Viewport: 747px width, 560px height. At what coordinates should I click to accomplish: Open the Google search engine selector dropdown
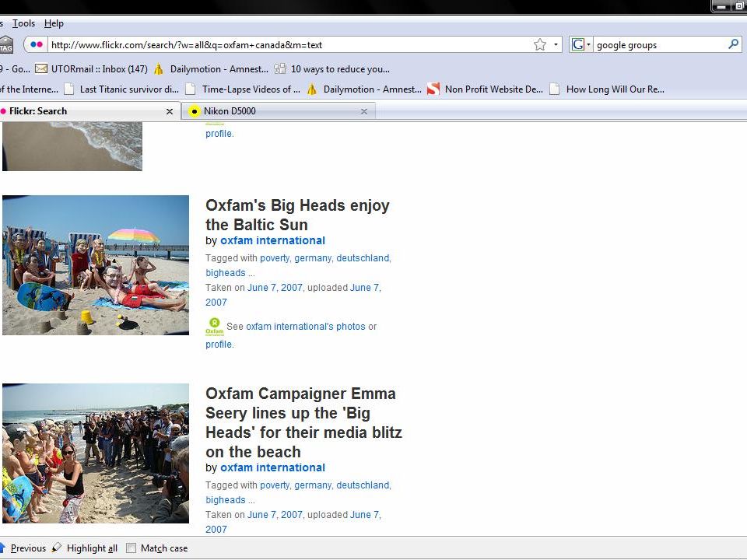pyautogui.click(x=580, y=45)
